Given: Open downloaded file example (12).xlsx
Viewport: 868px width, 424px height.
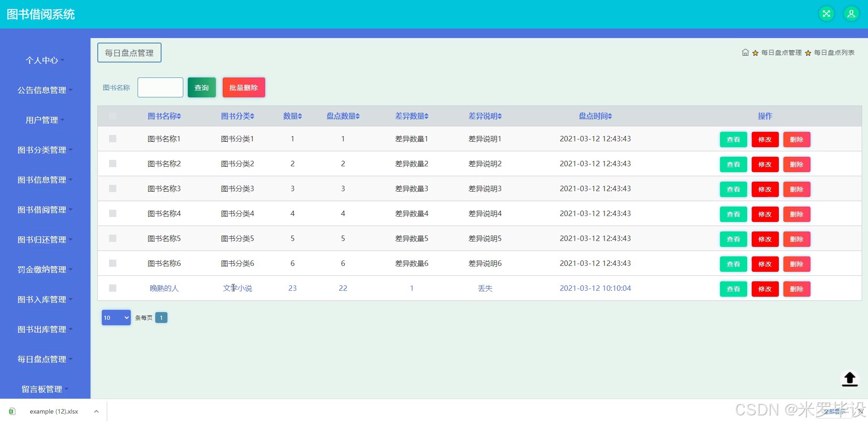Looking at the screenshot, I should (54, 411).
